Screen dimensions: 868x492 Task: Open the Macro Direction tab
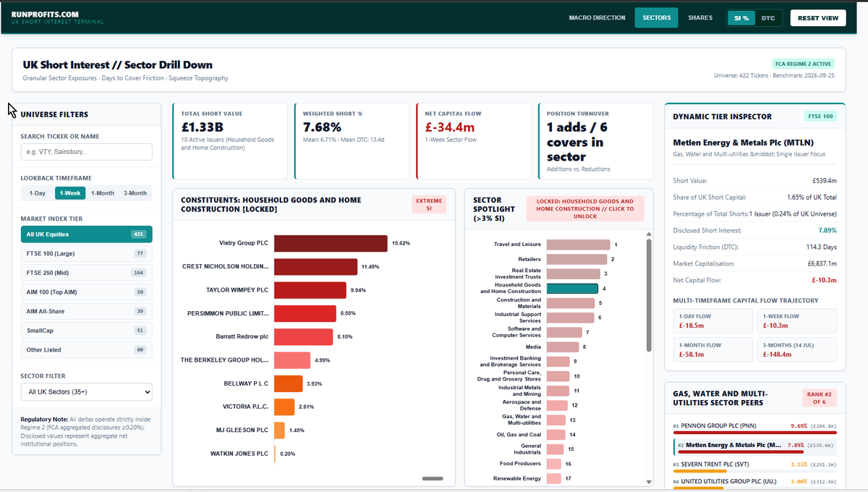point(597,17)
